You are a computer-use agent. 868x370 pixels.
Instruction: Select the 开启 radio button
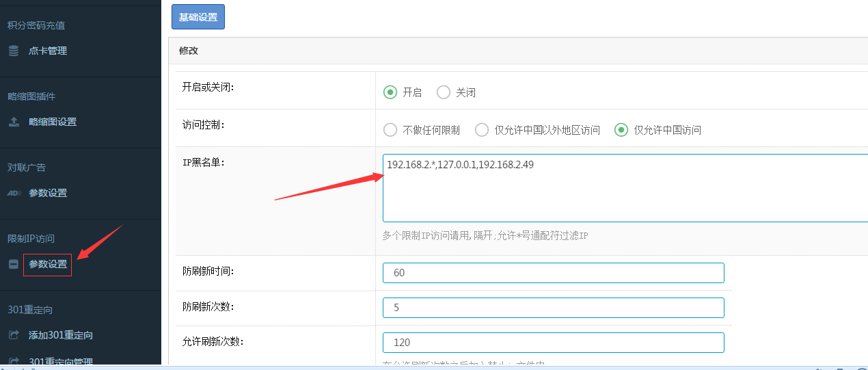pyautogui.click(x=390, y=92)
